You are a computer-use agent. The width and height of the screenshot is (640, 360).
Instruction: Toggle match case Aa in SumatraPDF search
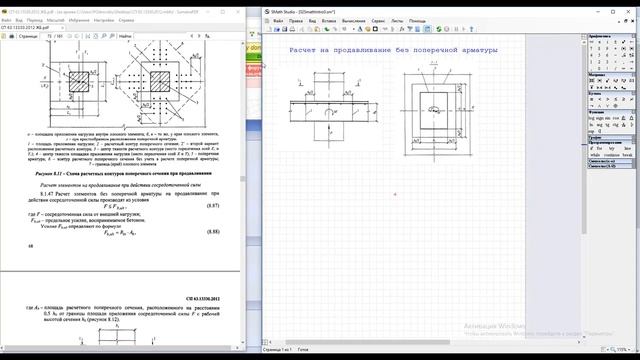pyautogui.click(x=207, y=36)
